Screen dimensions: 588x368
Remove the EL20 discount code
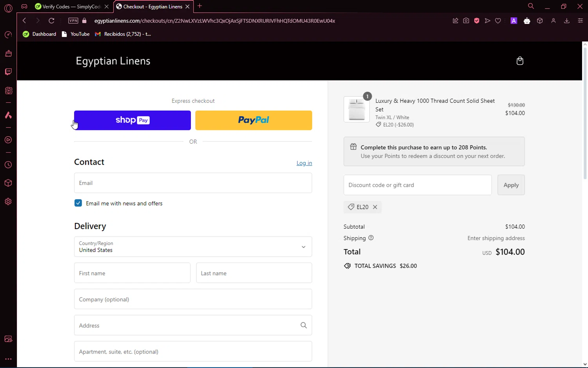(x=375, y=207)
